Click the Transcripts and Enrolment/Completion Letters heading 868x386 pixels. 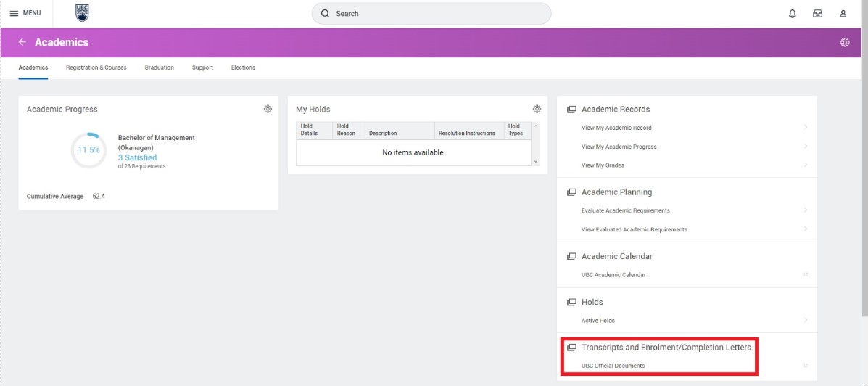[666, 348]
